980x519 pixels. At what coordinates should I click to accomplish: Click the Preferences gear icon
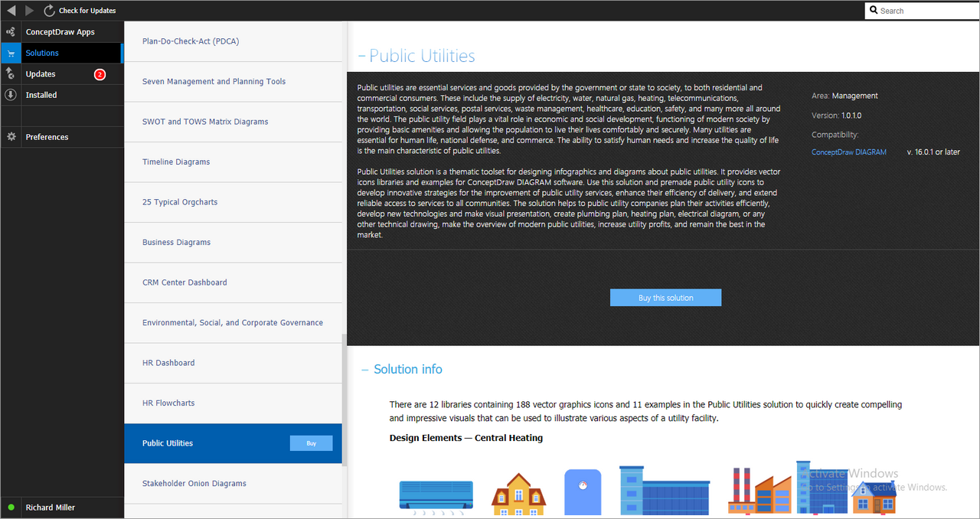(11, 137)
